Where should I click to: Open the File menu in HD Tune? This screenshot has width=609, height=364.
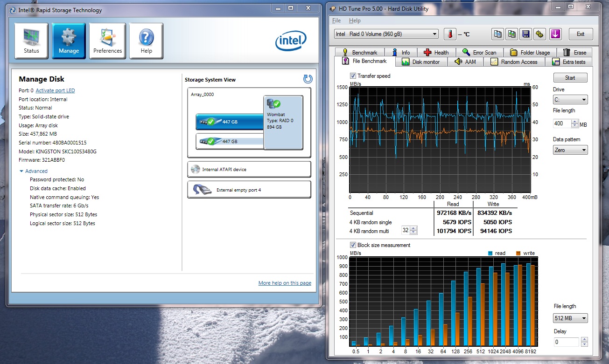click(336, 21)
